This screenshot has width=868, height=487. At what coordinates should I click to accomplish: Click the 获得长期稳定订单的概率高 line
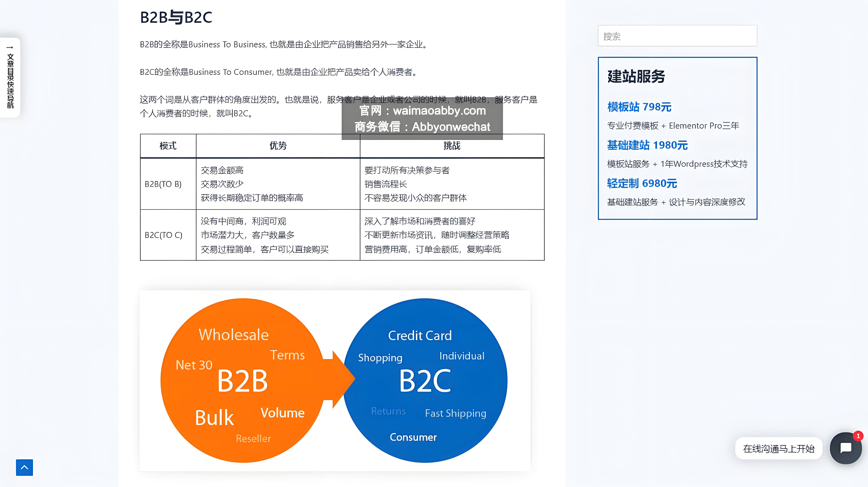pyautogui.click(x=252, y=198)
